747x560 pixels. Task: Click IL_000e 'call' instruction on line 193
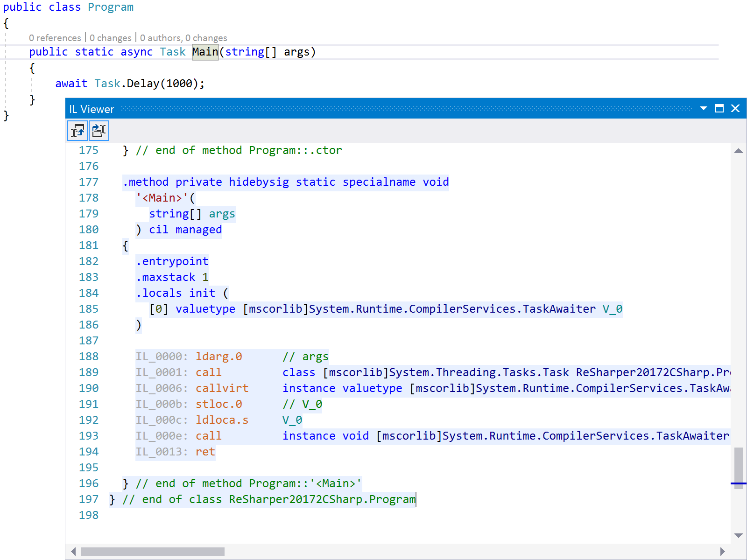pyautogui.click(x=209, y=436)
